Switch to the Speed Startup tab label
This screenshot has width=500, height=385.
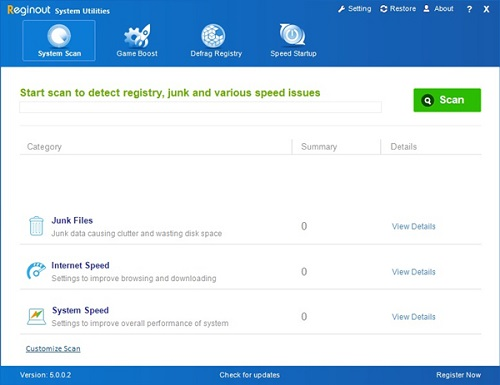click(293, 53)
